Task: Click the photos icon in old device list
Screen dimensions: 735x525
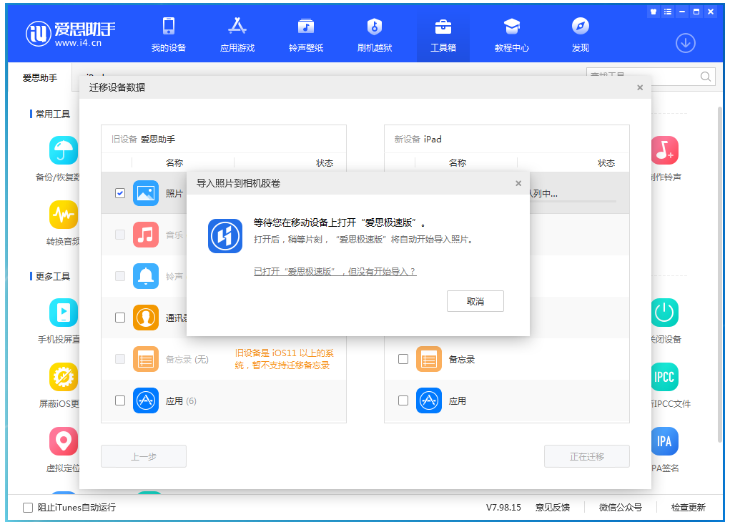Action: [146, 193]
